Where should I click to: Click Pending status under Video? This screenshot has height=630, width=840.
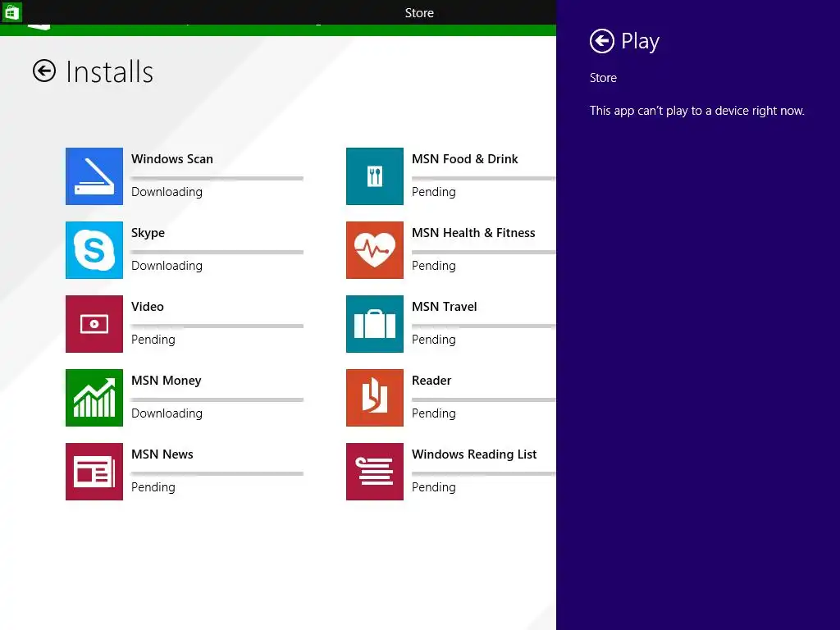point(153,340)
